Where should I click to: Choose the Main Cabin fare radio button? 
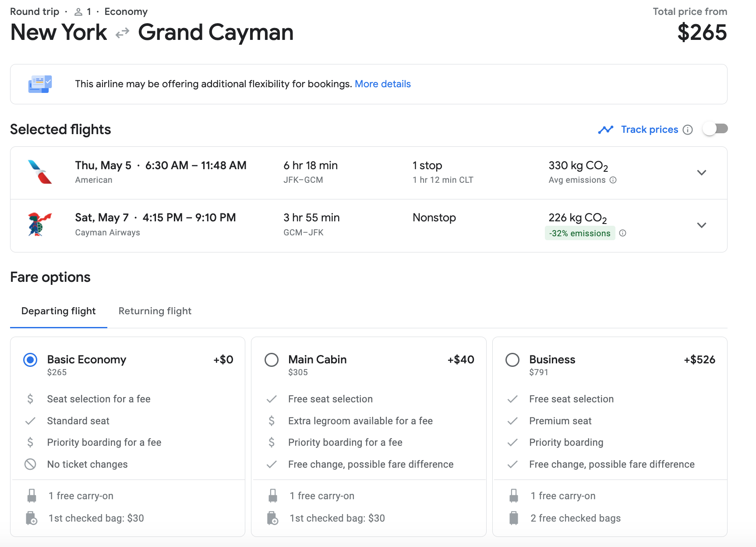[272, 360]
